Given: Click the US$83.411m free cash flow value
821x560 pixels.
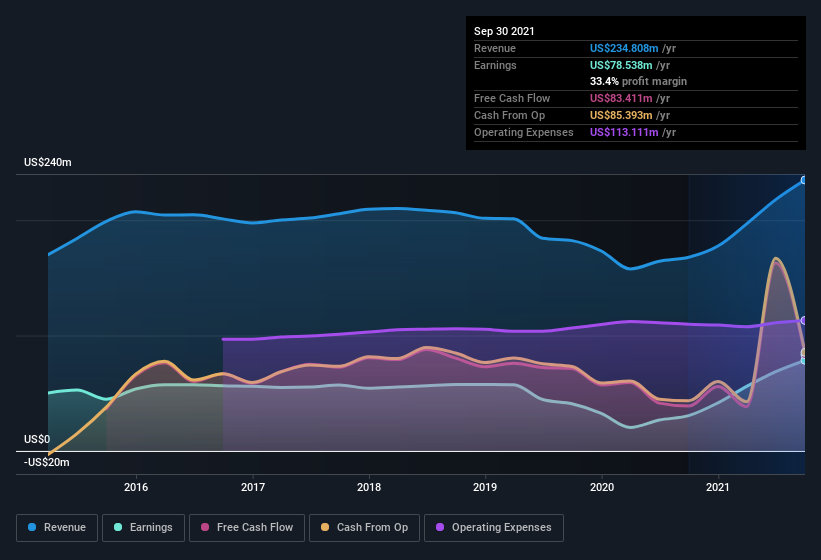Looking at the screenshot, I should (x=621, y=98).
